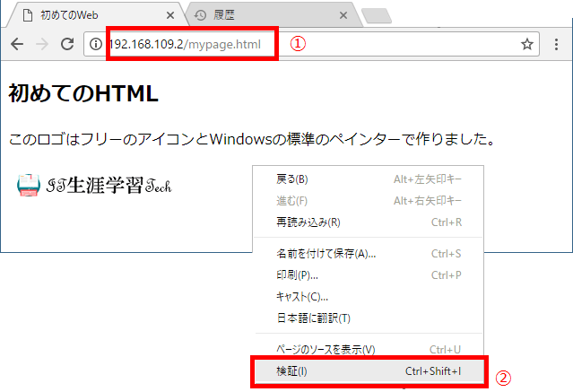Open the Chrome three-dot menu

[556, 44]
